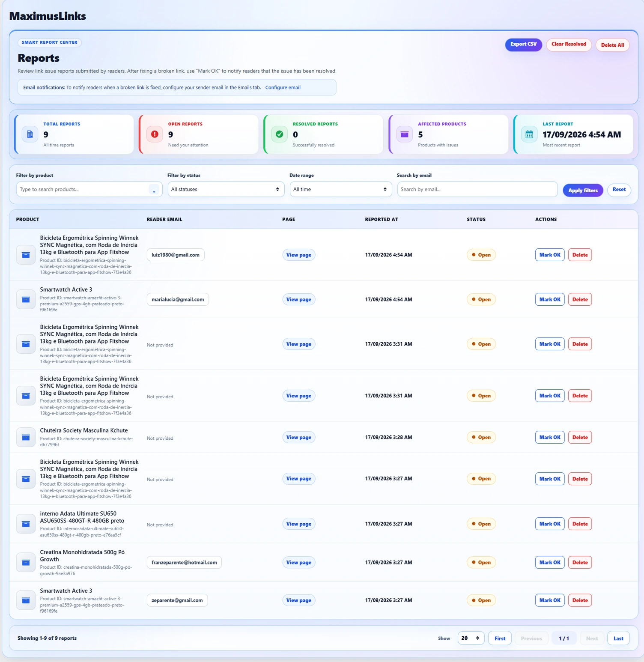The image size is (644, 662).
Task: Click product icon in marialucia@gmail.com row
Action: tap(26, 299)
